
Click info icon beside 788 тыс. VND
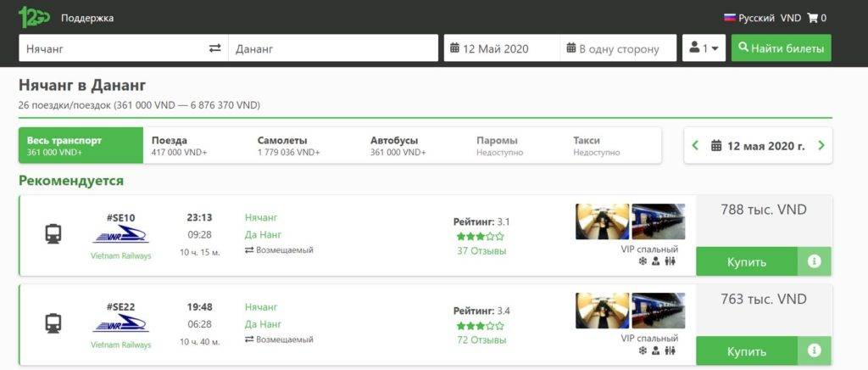coord(815,262)
